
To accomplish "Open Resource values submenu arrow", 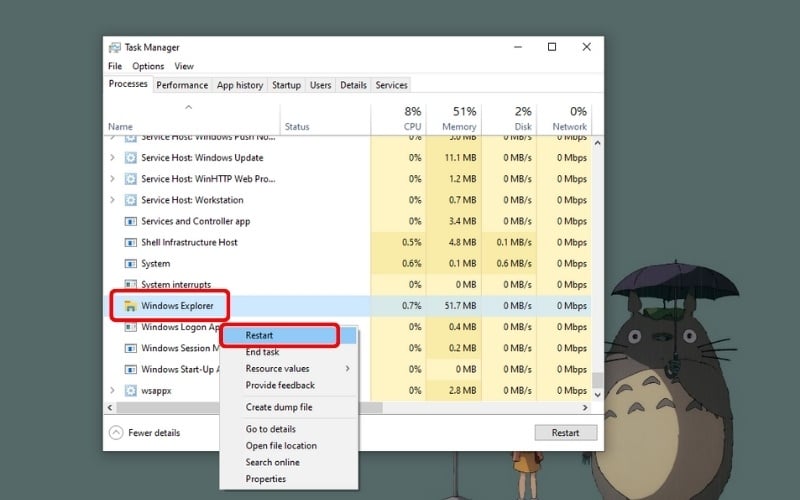I will coord(347,368).
